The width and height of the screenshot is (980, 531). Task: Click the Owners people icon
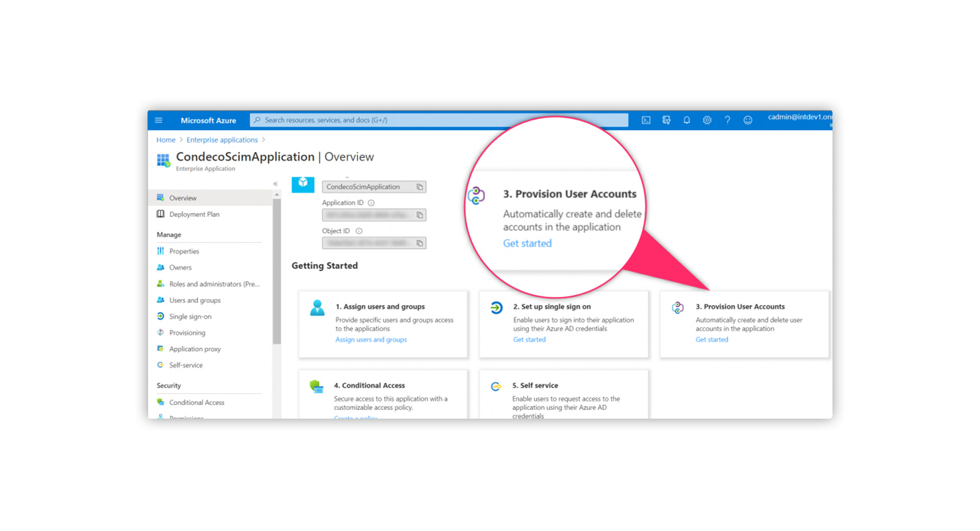[x=160, y=267]
